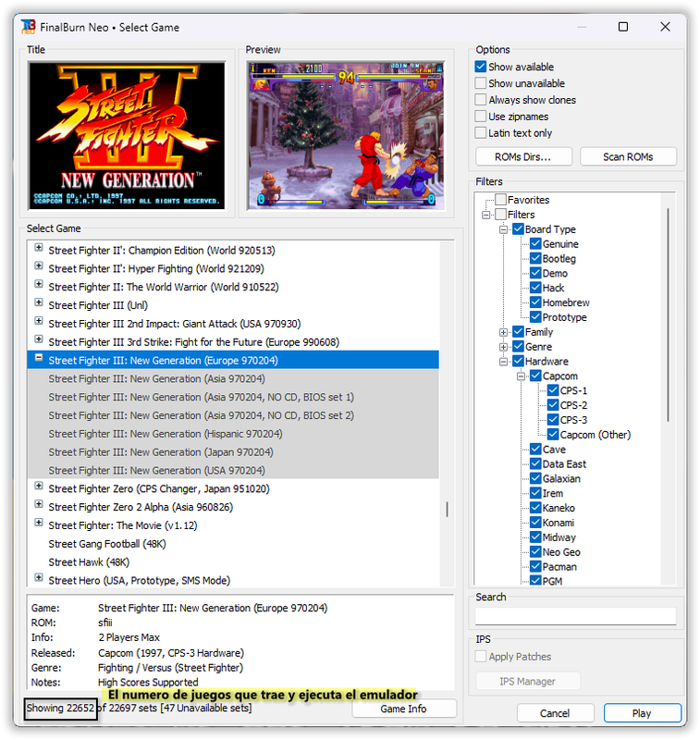This screenshot has height=740, width=700.
Task: Toggle the Hack board type checkbox
Action: (535, 288)
